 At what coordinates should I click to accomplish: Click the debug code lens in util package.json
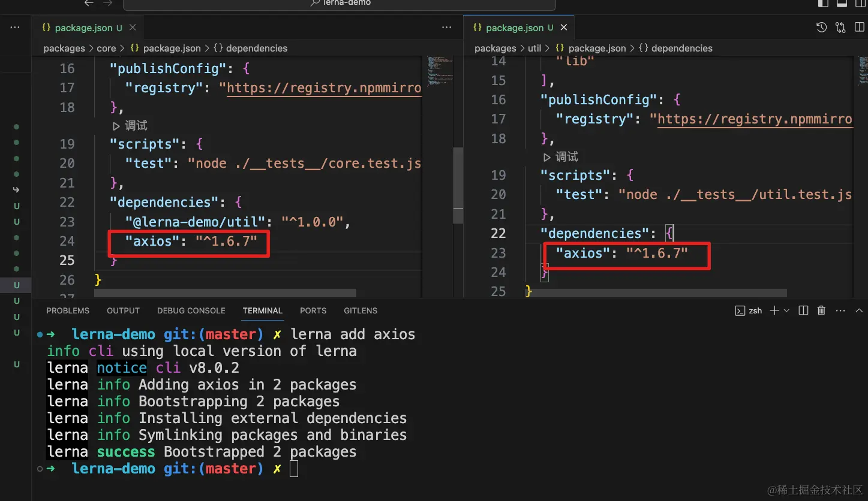pos(560,156)
